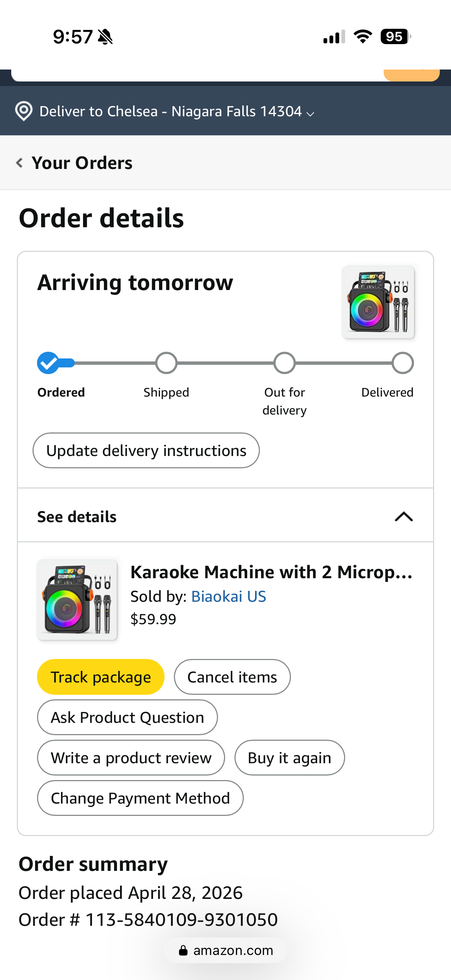The height and width of the screenshot is (980, 451).
Task: Open the delivery address dropdown arrow
Action: coord(310,113)
